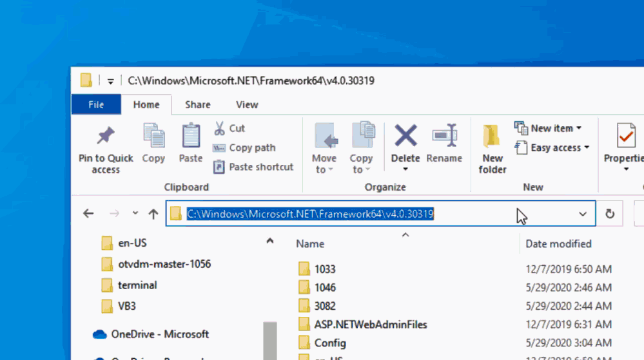Viewport: 644px width, 360px height.
Task: Switch to the View ribbon tab
Action: click(247, 105)
